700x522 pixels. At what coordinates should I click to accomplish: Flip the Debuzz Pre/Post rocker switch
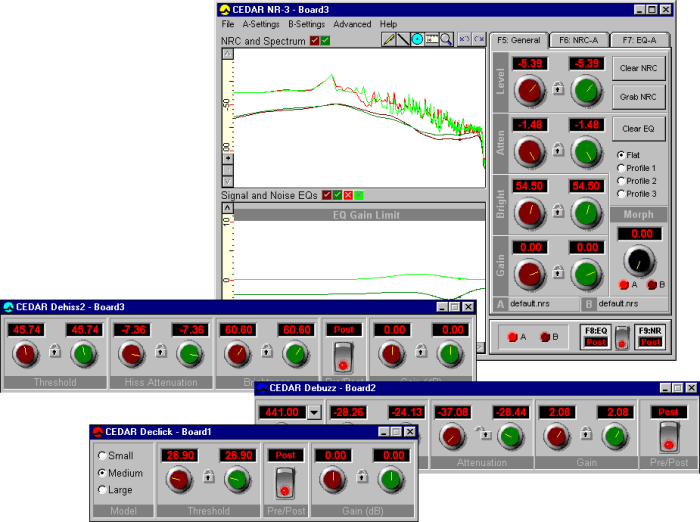669,437
